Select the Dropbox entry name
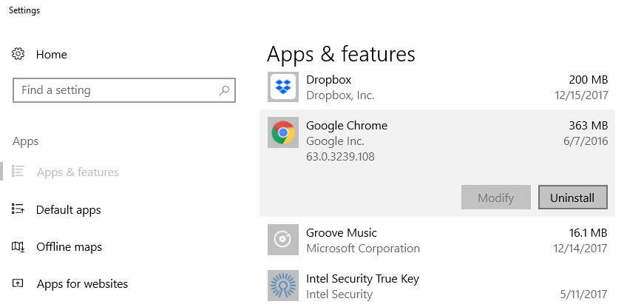 pyautogui.click(x=328, y=80)
